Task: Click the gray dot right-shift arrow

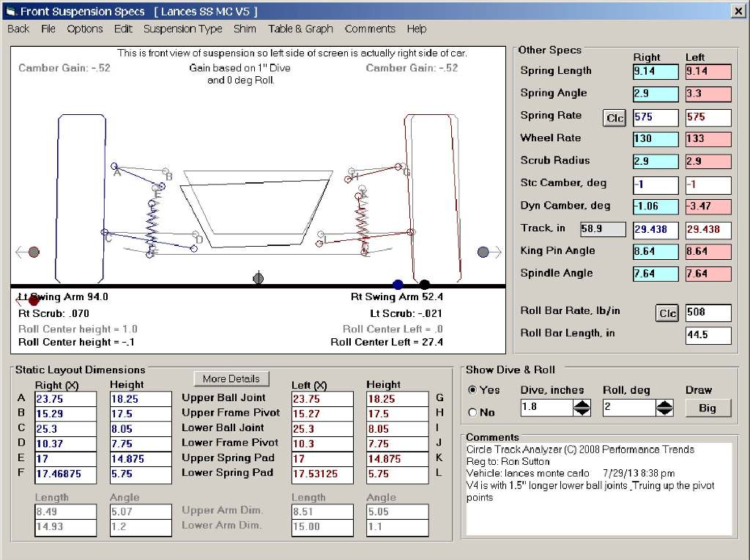Action: 489,252
